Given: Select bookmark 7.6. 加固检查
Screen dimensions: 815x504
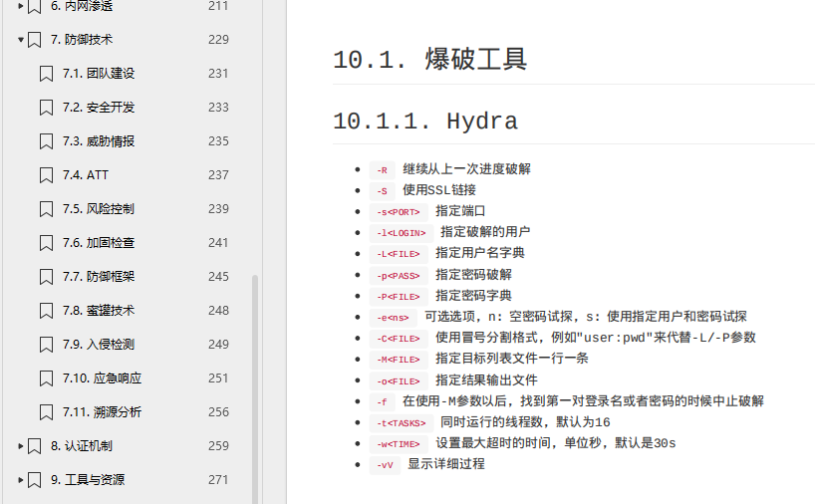Looking at the screenshot, I should [x=99, y=243].
